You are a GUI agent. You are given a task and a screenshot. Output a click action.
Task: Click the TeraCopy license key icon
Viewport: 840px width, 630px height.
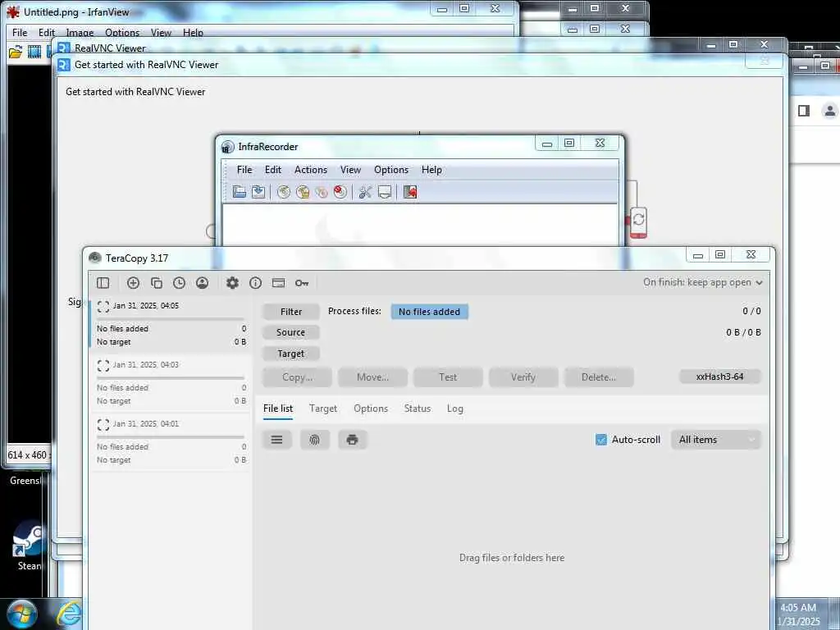click(302, 283)
